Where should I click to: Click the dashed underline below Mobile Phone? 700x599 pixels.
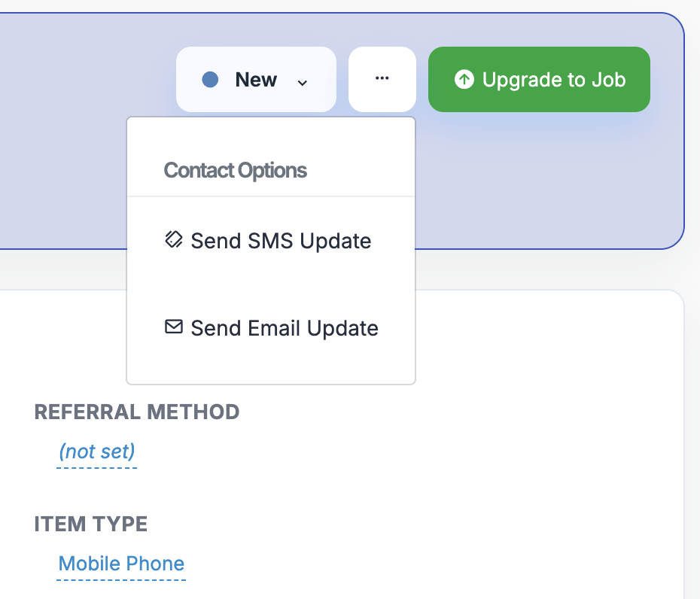[121, 579]
